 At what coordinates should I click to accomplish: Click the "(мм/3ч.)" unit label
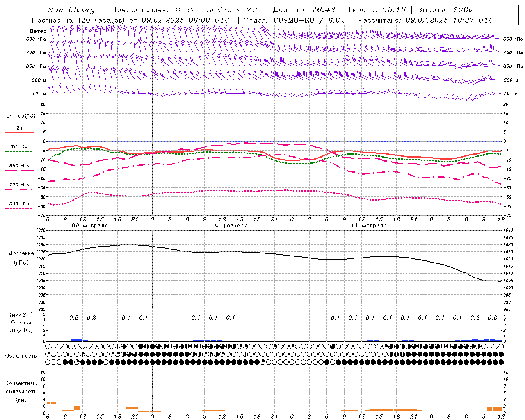tap(21, 315)
